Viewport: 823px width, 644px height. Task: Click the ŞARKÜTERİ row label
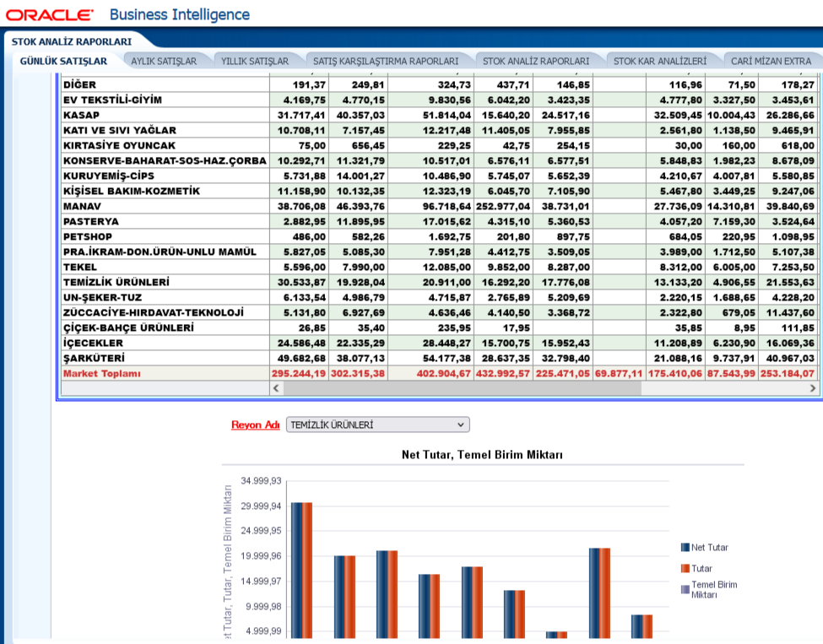tap(94, 359)
